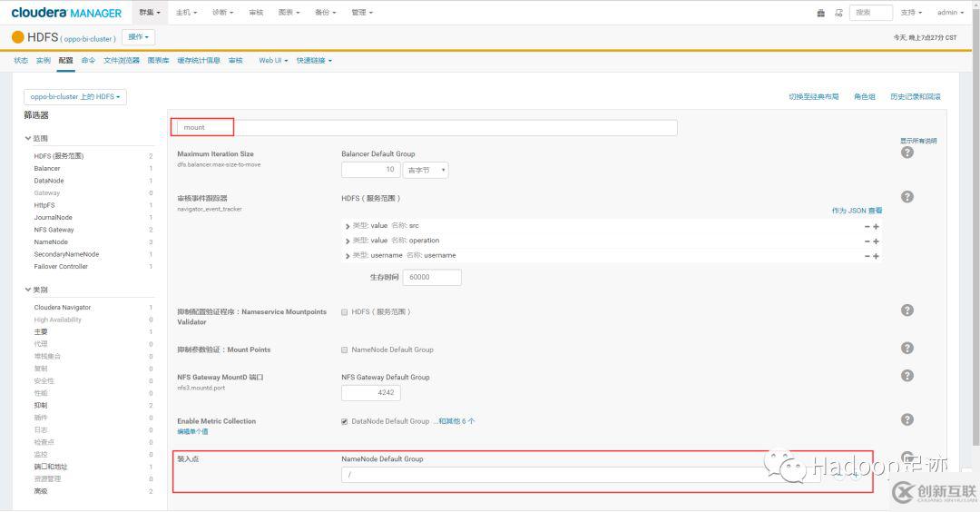
Task: Open the 管理 menu dropdown
Action: coord(362,13)
